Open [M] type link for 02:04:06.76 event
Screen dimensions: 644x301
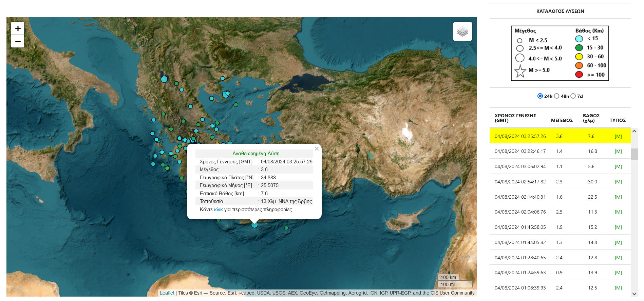(618, 212)
